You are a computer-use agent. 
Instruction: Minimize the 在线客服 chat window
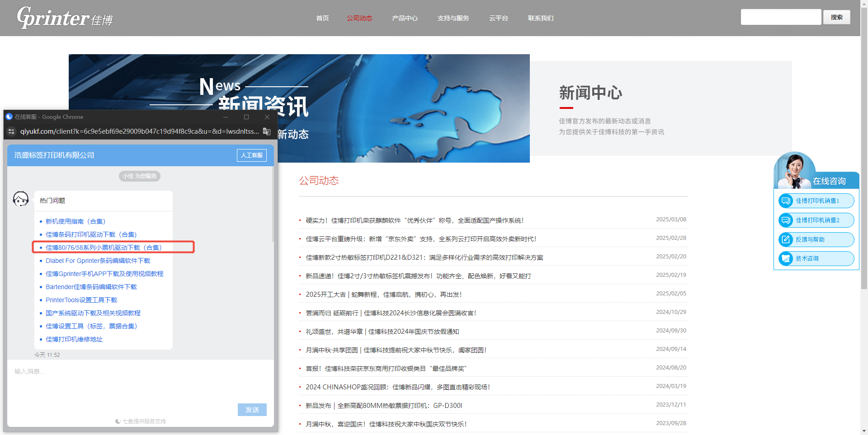click(226, 117)
